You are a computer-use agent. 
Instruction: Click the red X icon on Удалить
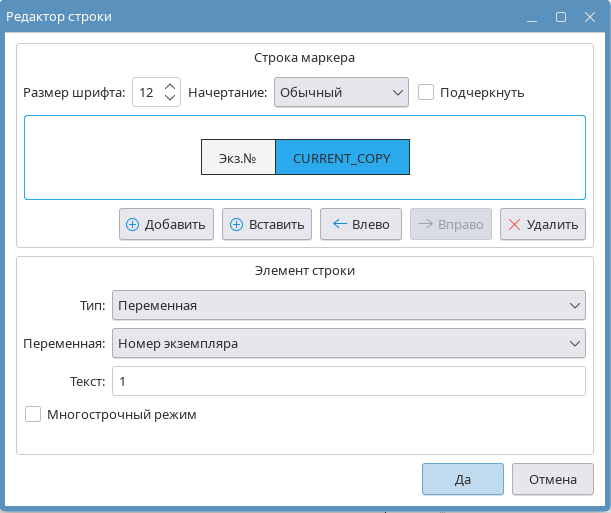(515, 225)
